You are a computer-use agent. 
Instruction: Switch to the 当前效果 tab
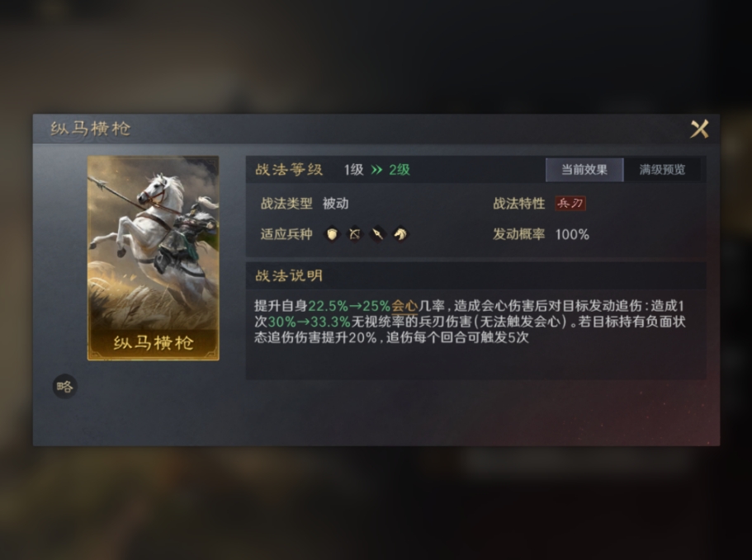click(584, 170)
